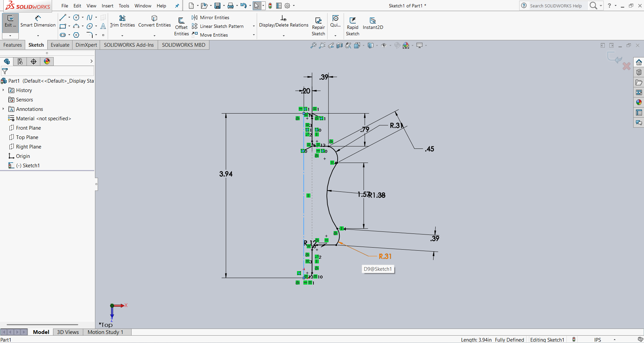Viewport: 644px width, 343px height.
Task: Click the feature tree horizontal scrollbar
Action: [42, 325]
